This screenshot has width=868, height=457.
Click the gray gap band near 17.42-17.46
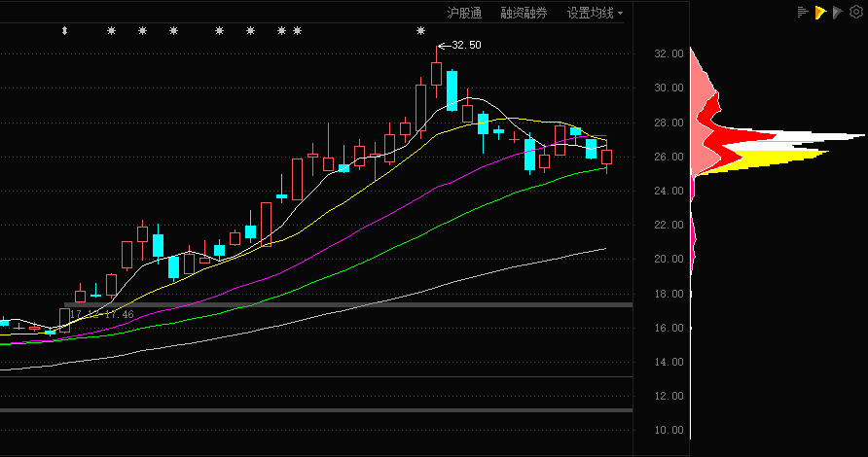348,305
